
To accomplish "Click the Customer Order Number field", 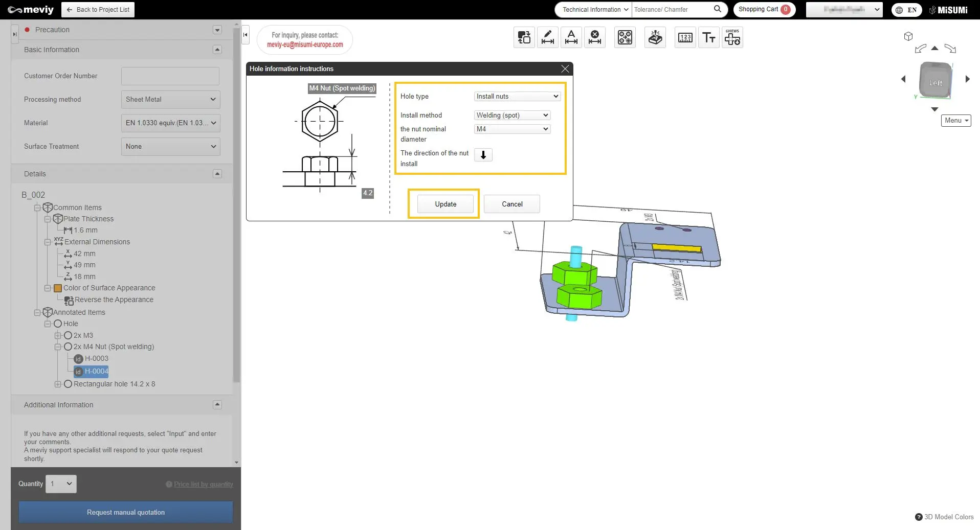I will pyautogui.click(x=170, y=76).
